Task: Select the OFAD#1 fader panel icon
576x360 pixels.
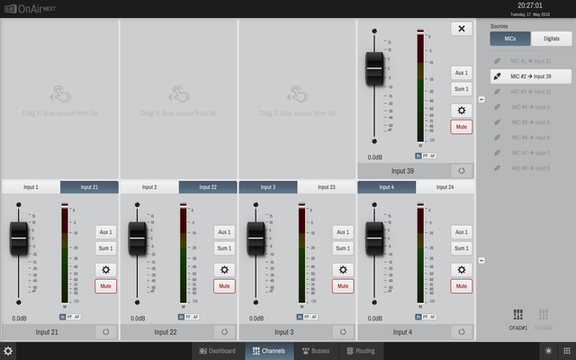Action: click(x=518, y=318)
